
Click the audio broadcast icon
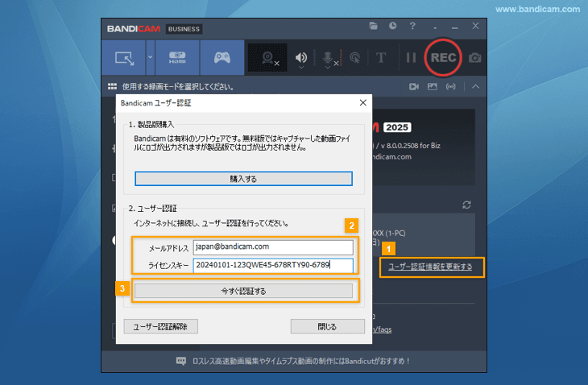point(451,87)
